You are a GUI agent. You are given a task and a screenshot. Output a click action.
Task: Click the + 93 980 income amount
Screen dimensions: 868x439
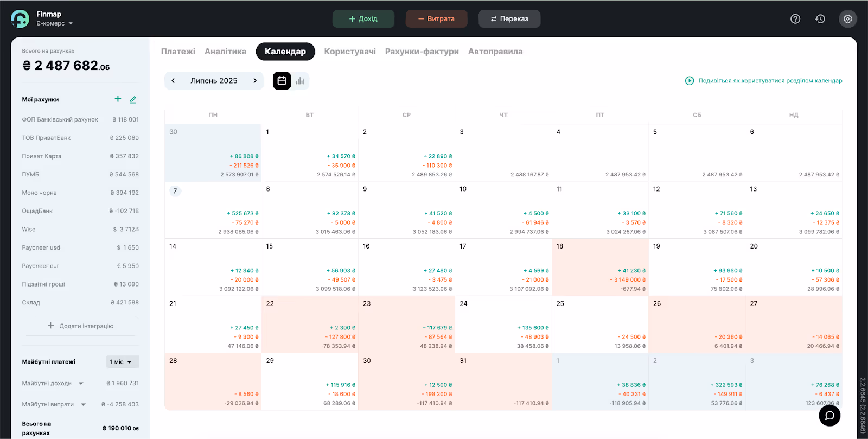pos(727,271)
